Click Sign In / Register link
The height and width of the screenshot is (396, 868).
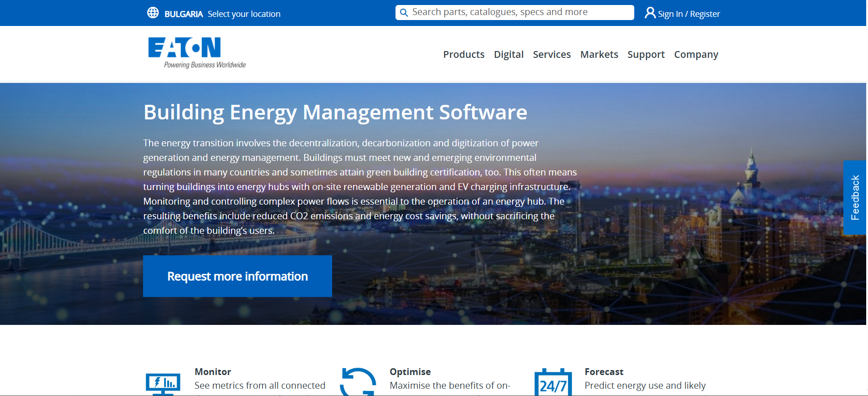click(x=689, y=14)
